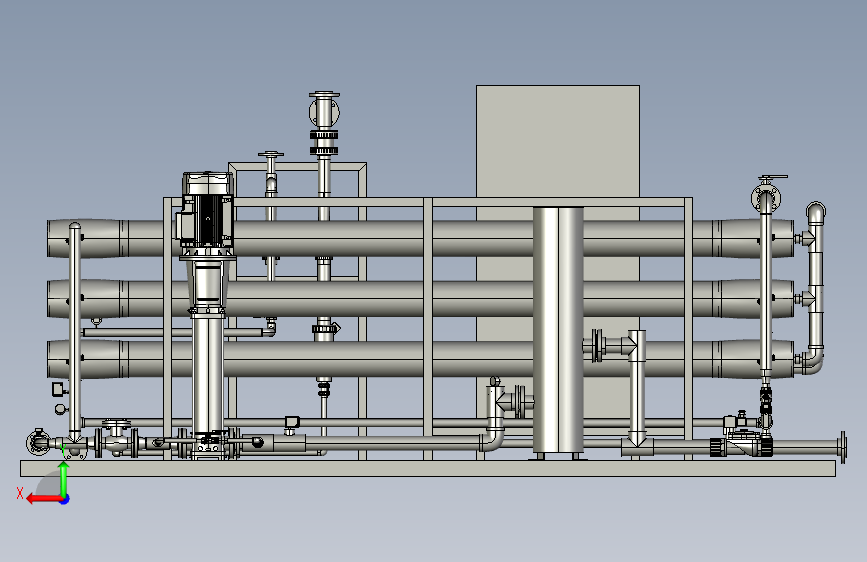
Task: Select the middle horizontal membrane vessel
Action: click(x=420, y=299)
